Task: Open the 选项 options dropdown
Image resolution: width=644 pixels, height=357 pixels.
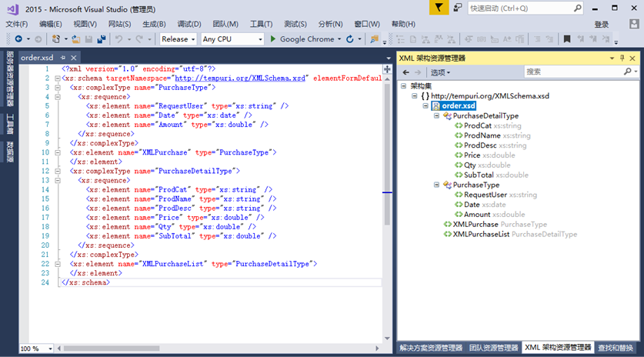Action: click(x=440, y=72)
